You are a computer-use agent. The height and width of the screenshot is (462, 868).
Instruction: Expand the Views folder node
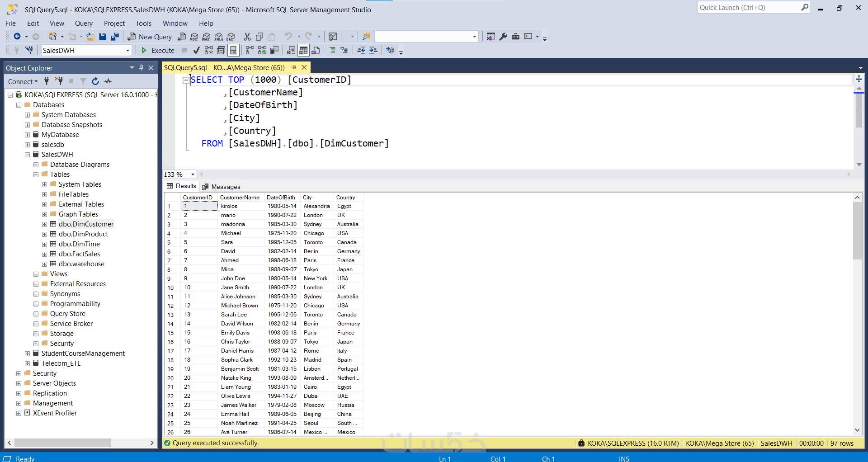(x=36, y=274)
